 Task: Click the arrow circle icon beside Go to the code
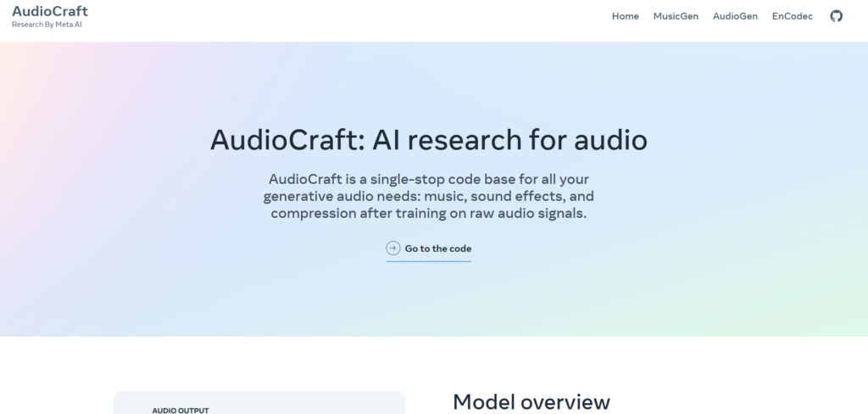tap(393, 249)
